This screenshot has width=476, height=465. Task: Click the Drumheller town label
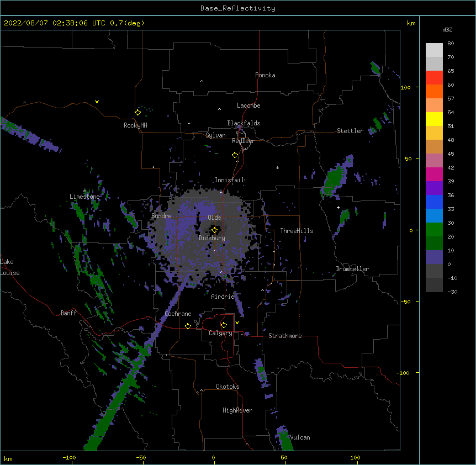pos(352,269)
